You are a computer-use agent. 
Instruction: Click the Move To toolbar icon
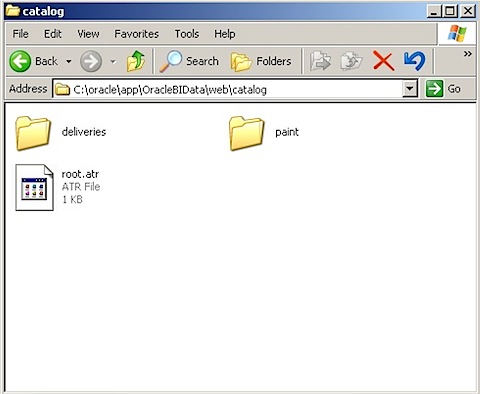320,61
